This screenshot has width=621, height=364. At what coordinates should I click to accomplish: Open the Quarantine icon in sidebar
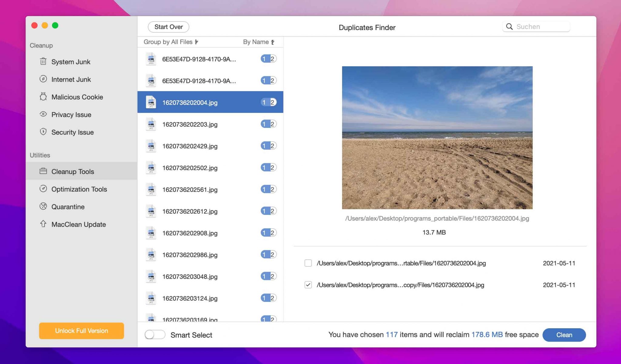[43, 206]
